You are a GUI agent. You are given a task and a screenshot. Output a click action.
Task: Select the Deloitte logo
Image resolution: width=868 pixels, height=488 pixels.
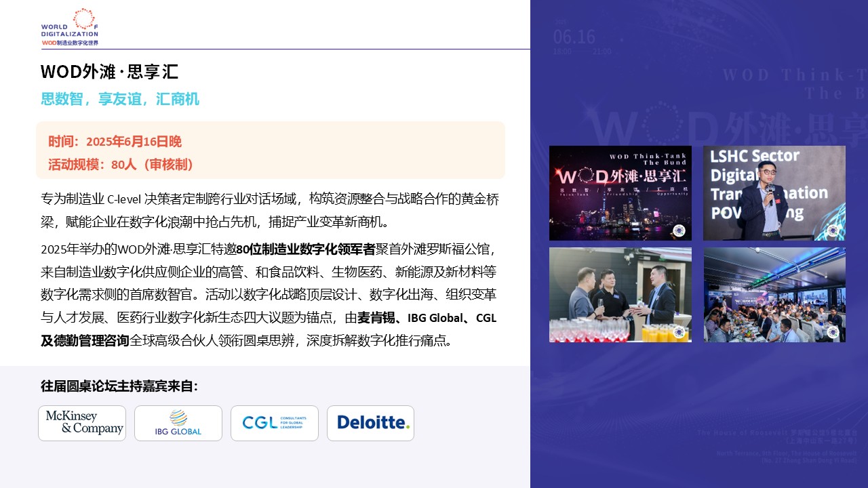tap(370, 423)
